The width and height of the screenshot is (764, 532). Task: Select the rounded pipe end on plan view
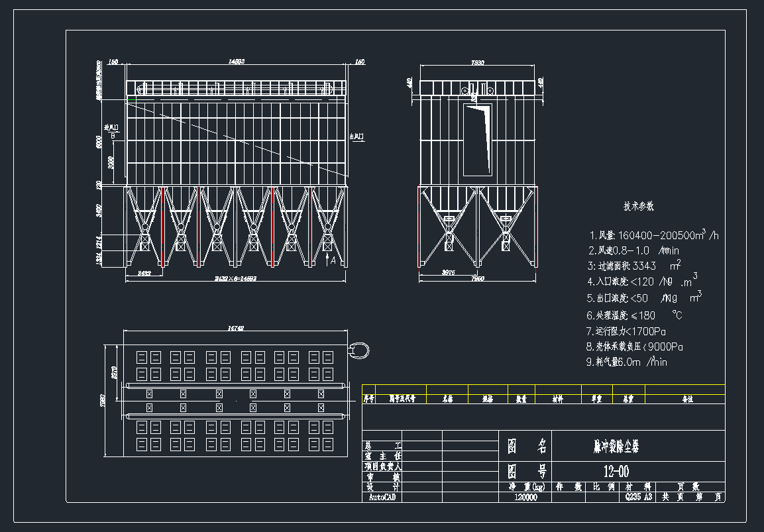(x=360, y=350)
